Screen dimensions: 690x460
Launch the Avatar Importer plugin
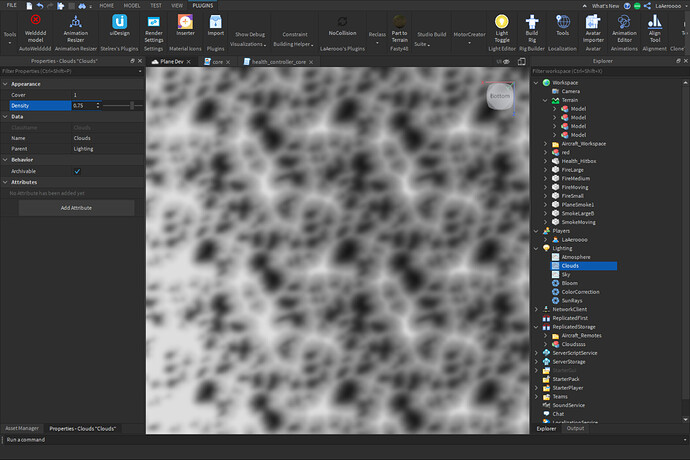click(x=593, y=22)
